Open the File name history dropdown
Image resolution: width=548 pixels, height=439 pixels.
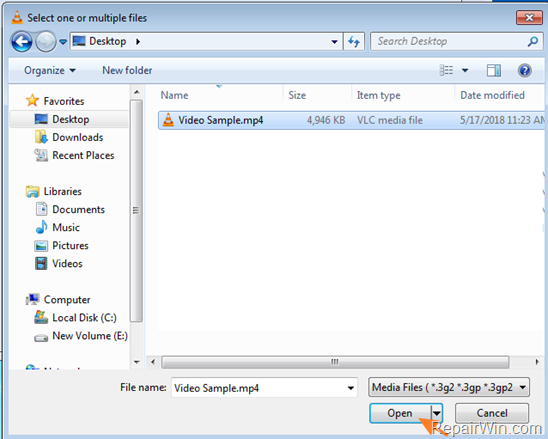coord(350,388)
